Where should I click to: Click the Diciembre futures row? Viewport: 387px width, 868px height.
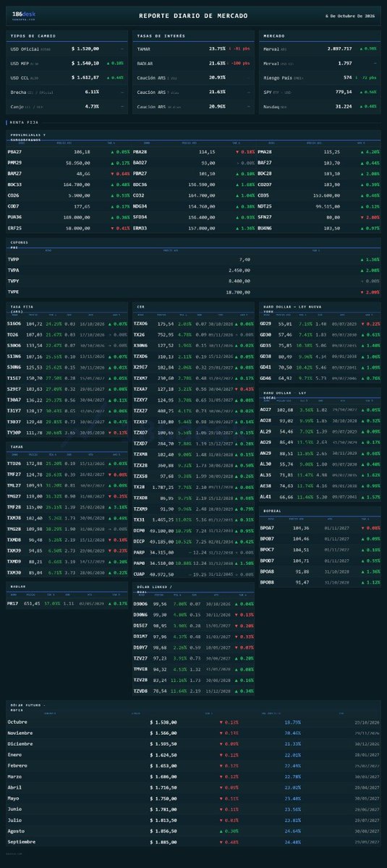(193, 744)
